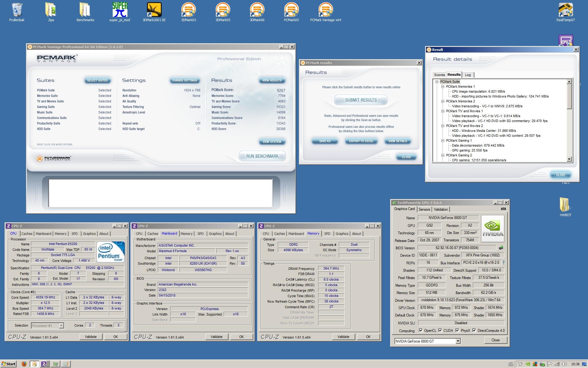
Task: Click Result details scrollbar up arrow
Action: 569,82
